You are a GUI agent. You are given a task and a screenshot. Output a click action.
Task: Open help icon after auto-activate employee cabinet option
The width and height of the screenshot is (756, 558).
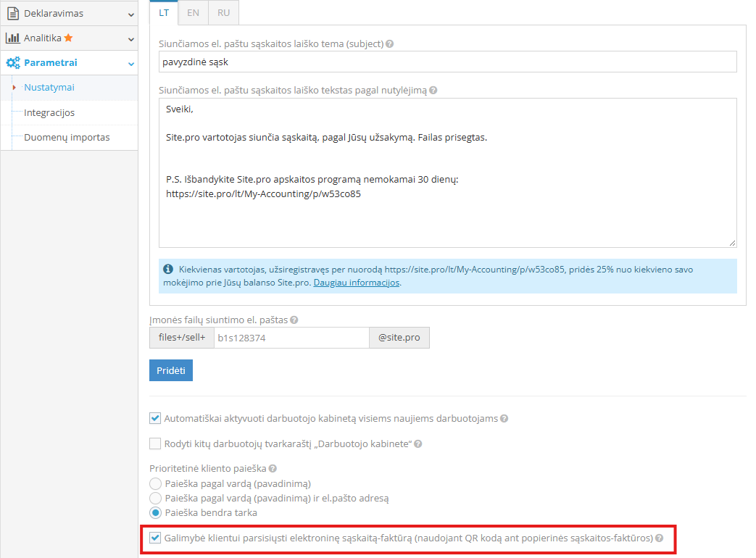[504, 419]
